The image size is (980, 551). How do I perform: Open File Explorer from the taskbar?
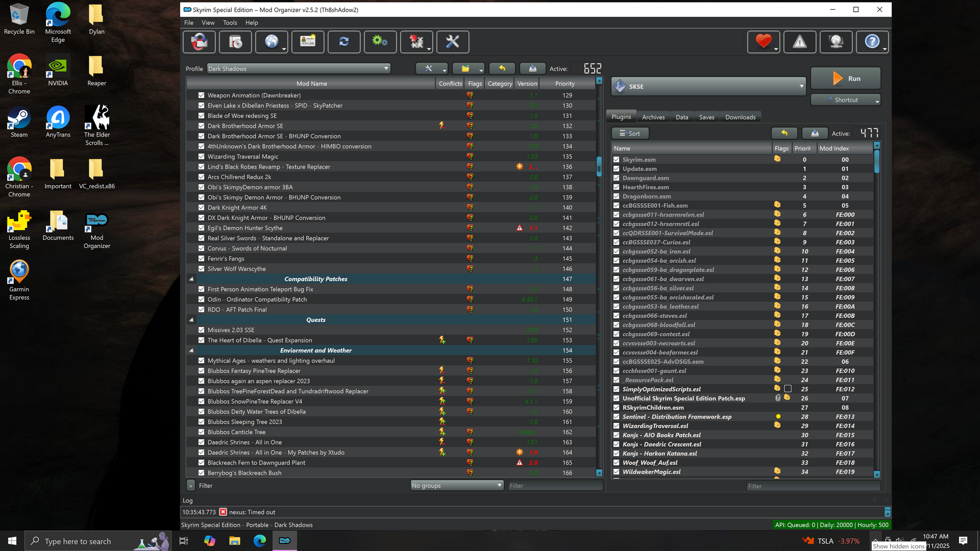pyautogui.click(x=234, y=541)
